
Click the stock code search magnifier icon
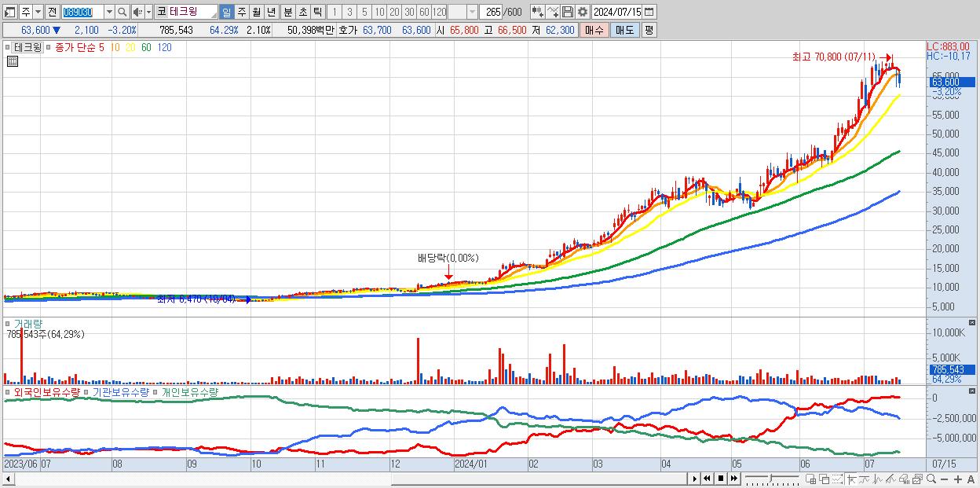tap(122, 12)
